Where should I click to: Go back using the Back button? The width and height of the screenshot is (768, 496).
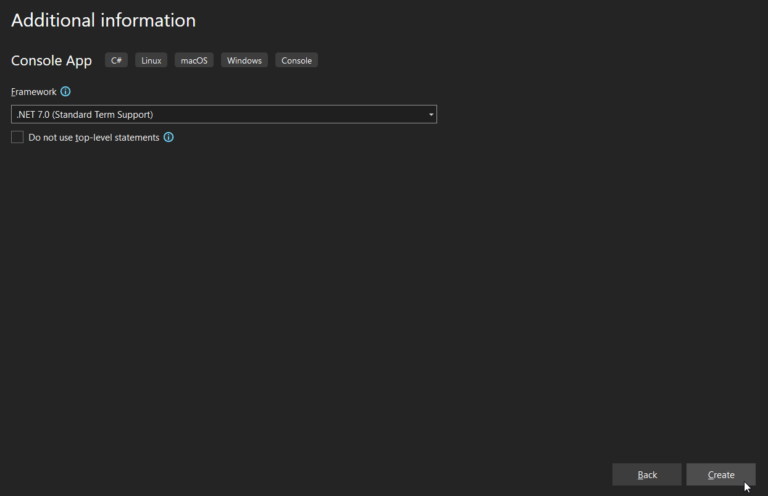click(647, 474)
